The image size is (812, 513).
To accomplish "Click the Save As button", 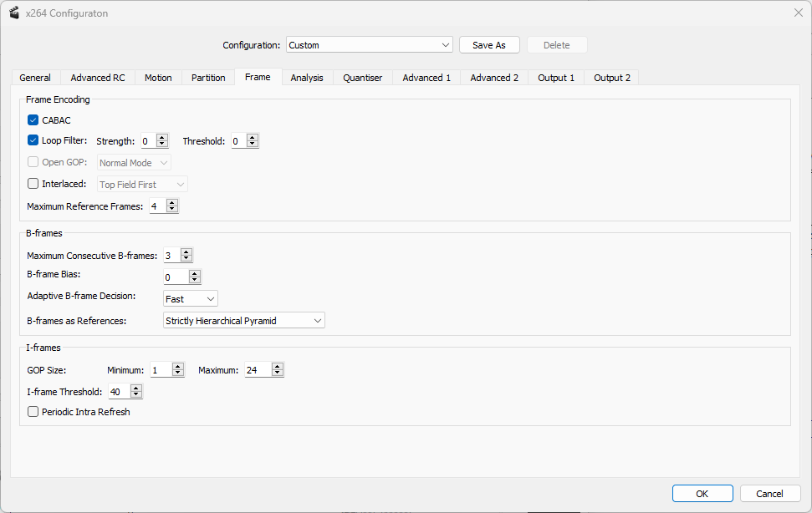I will [489, 45].
